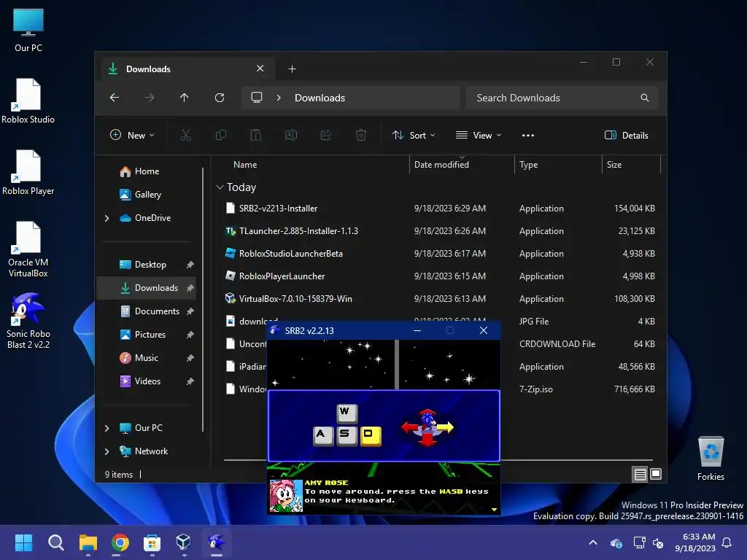Click the SRB2 Sonic taskbar icon
Image resolution: width=747 pixels, height=560 pixels.
click(216, 542)
